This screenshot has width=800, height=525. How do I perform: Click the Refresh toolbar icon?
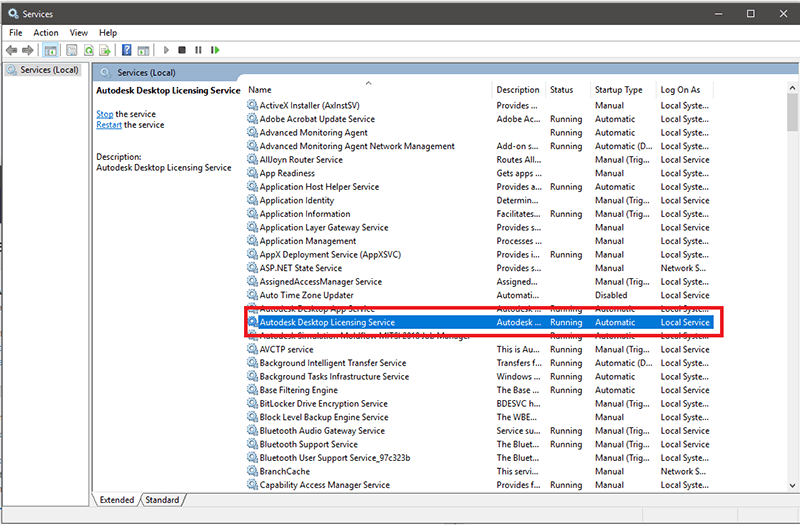point(89,50)
